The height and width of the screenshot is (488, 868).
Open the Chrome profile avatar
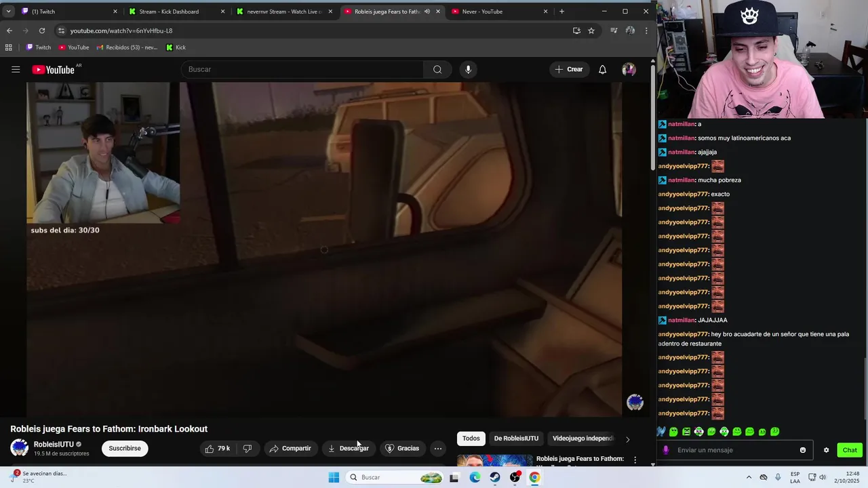click(630, 30)
